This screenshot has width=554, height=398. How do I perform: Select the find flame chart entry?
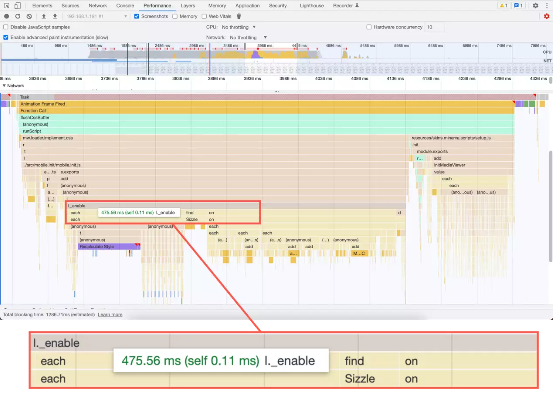coord(195,212)
